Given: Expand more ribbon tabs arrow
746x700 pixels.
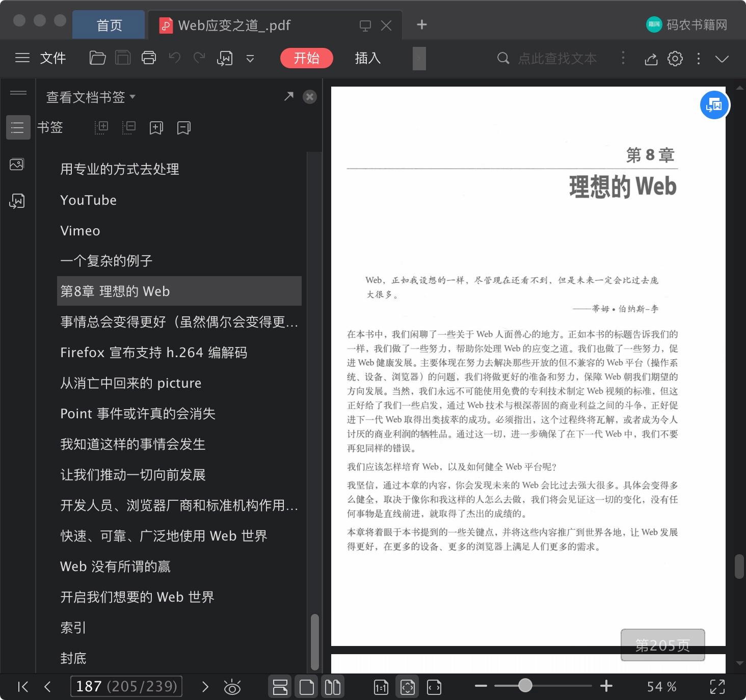Looking at the screenshot, I should pos(419,58).
